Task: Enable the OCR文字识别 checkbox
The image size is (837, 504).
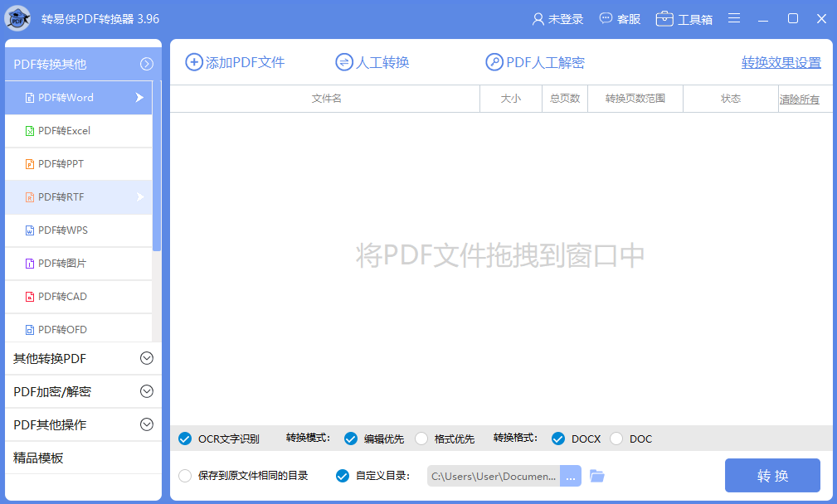Action: (x=186, y=439)
